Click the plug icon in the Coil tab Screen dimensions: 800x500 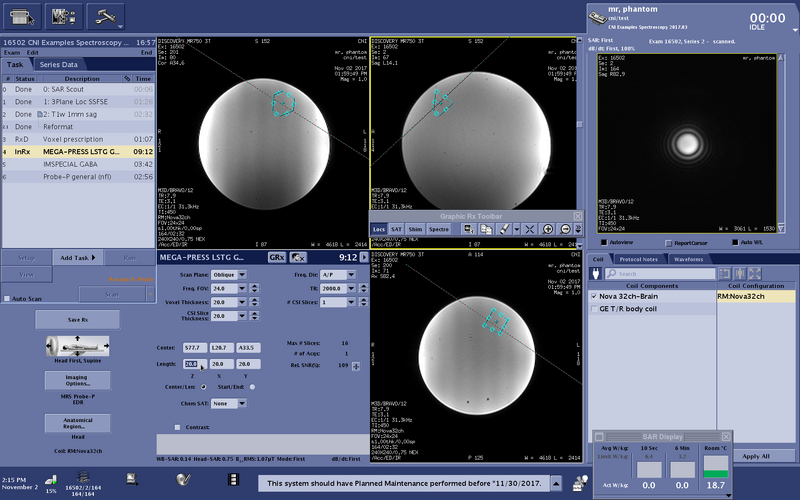click(x=595, y=274)
